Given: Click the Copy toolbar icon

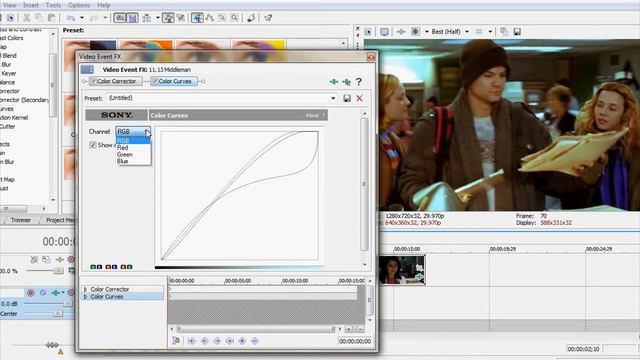Looking at the screenshot, I should coord(39,18).
